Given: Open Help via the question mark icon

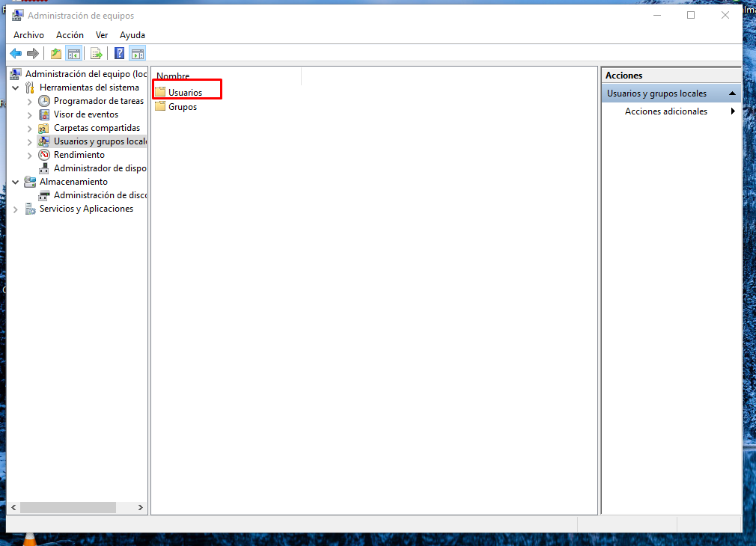Looking at the screenshot, I should pyautogui.click(x=119, y=53).
